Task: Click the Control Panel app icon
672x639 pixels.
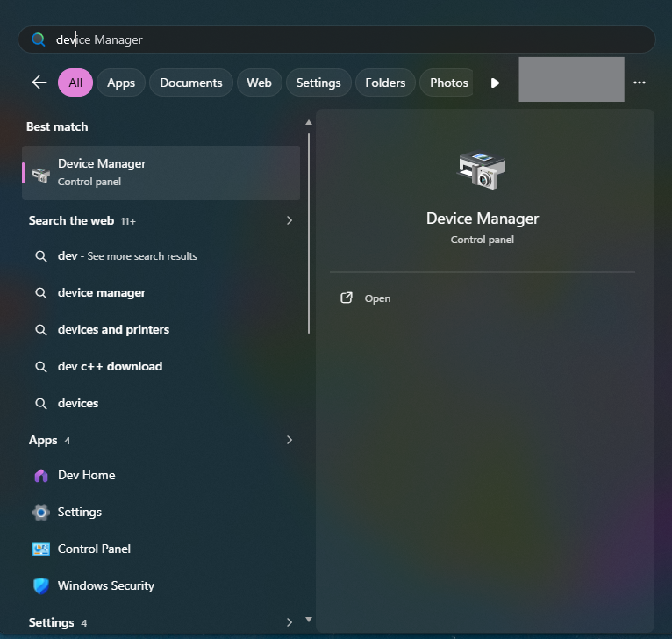Action: 41,549
